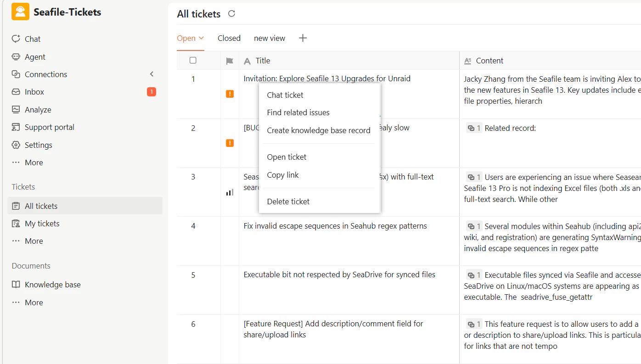Click the Chat icon in sidebar
Screen dimensions: 641x364
[x=16, y=39]
